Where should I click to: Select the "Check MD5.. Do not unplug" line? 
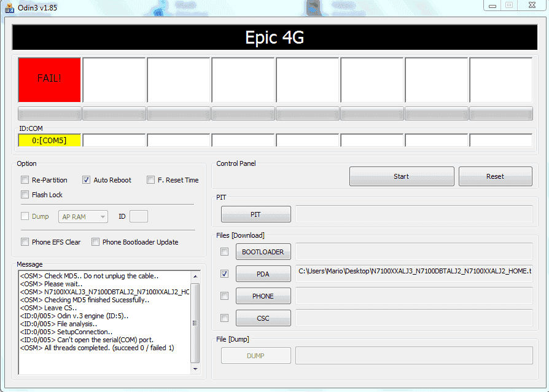(x=89, y=276)
